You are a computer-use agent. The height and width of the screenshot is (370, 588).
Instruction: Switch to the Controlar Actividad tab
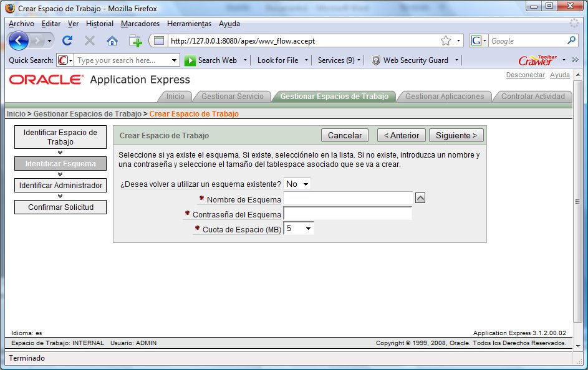click(533, 97)
